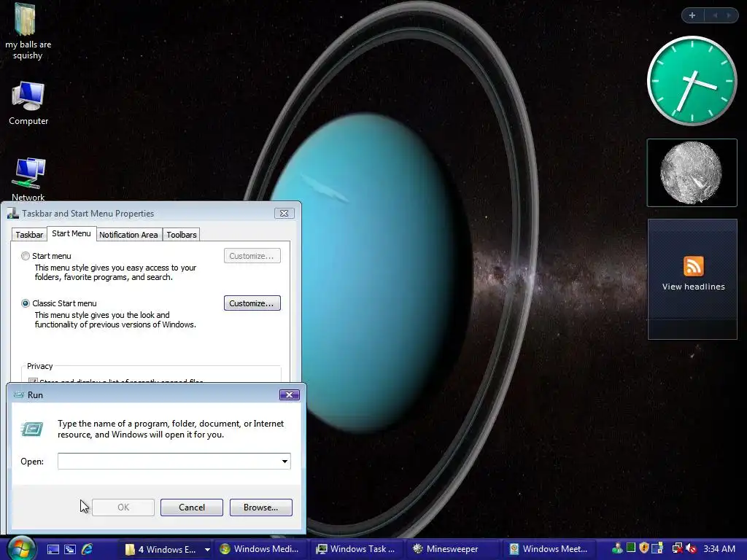Click the muted volume tray icon
747x560 pixels.
click(691, 548)
